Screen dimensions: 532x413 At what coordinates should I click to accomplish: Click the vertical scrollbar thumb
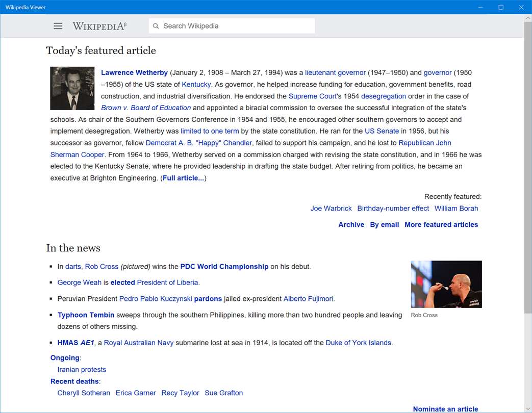[528, 168]
